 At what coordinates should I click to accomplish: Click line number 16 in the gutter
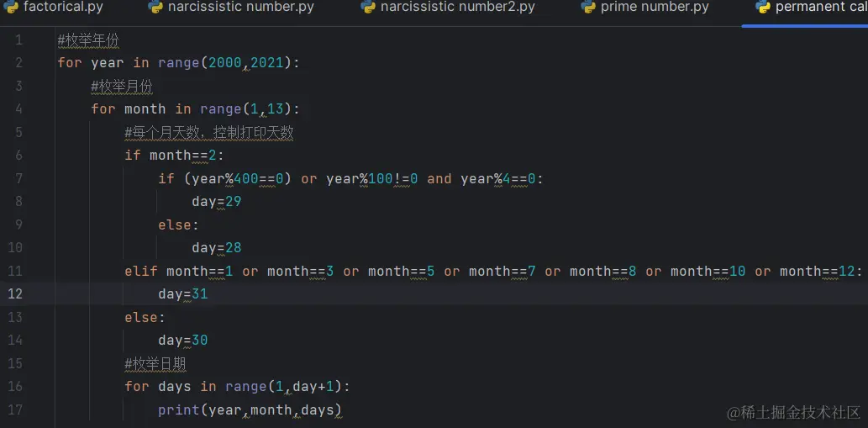click(x=15, y=386)
